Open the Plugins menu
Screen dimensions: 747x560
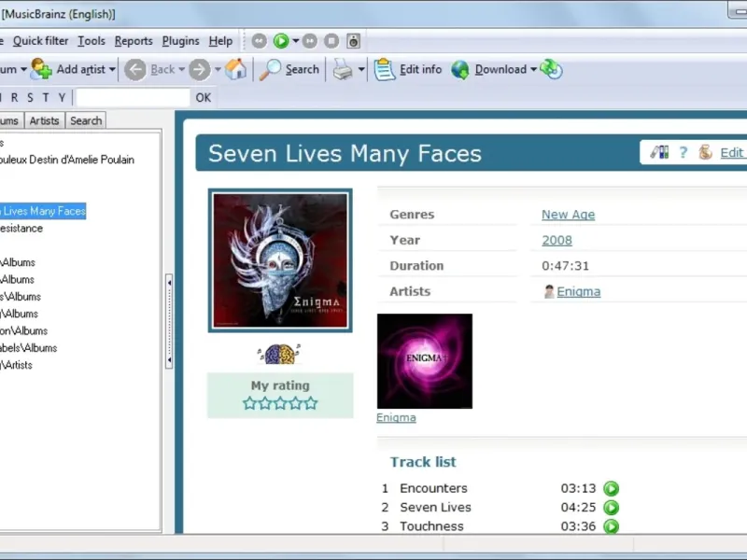click(180, 41)
